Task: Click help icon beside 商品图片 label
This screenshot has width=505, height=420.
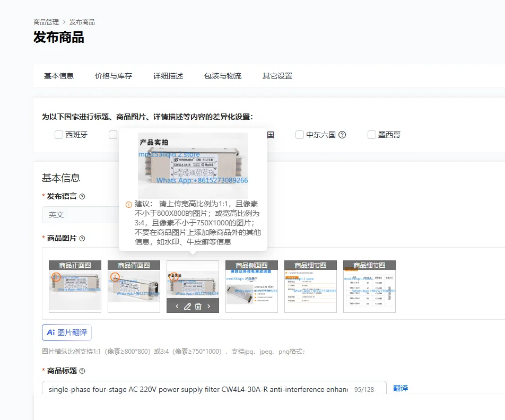Action: tap(82, 238)
